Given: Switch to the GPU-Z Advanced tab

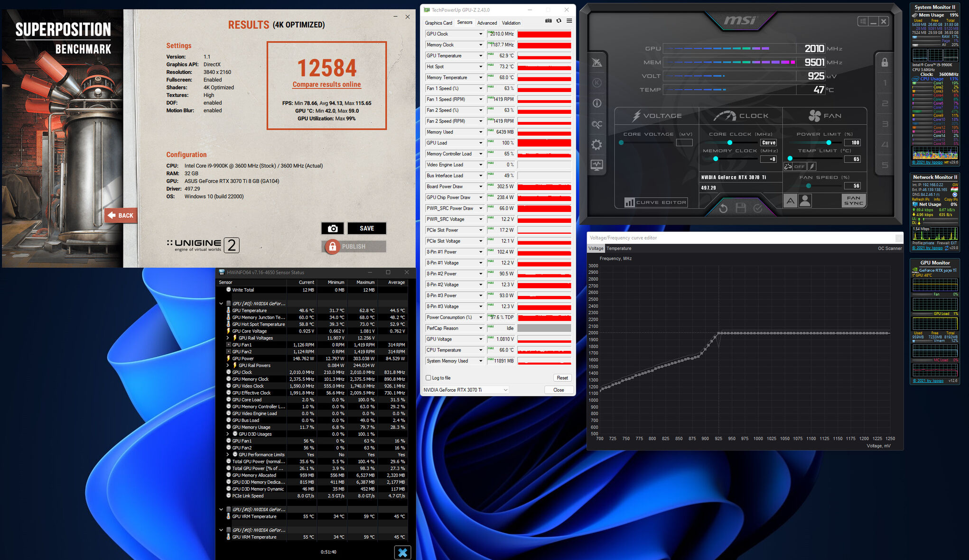Looking at the screenshot, I should (487, 23).
